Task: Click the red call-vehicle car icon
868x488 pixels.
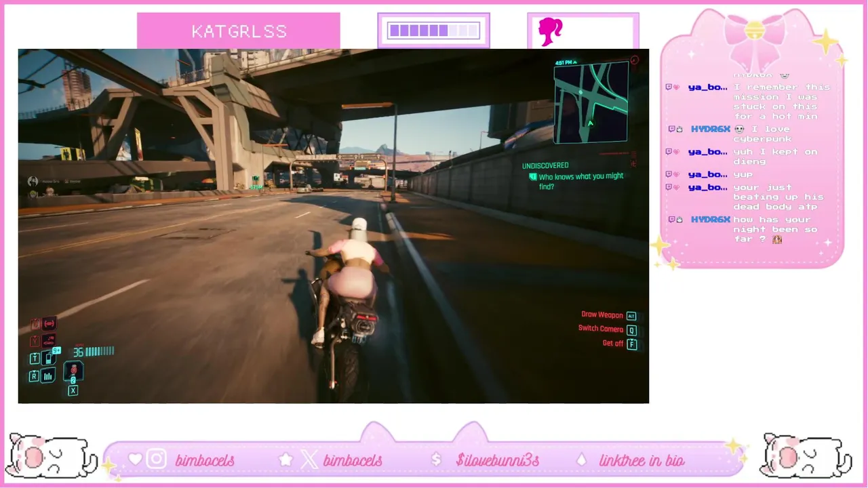Action: (50, 340)
